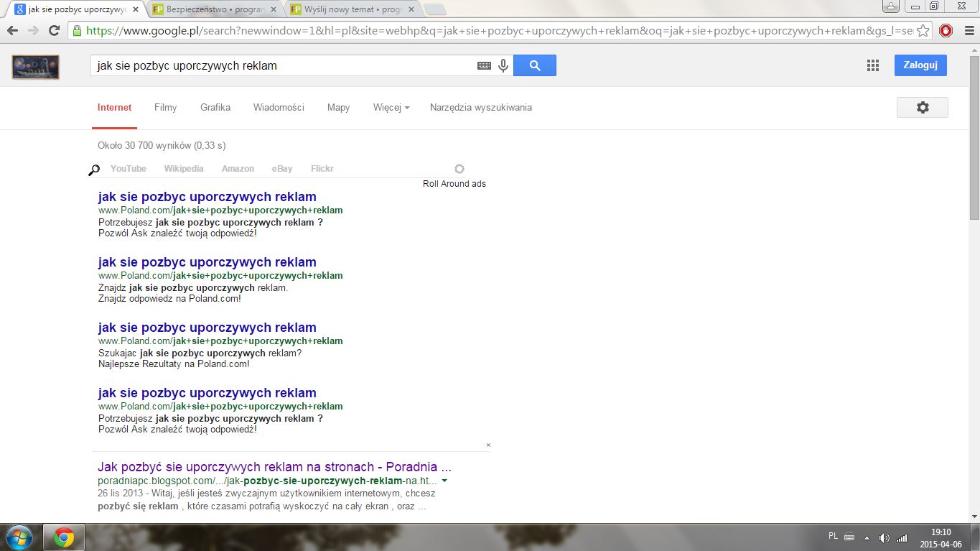Click inside the Google search field
980x551 pixels.
point(284,65)
